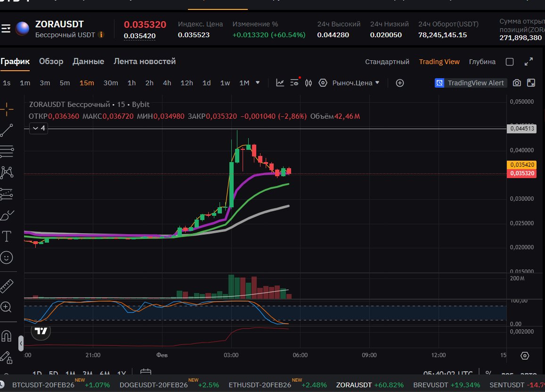Collapse the indicator legend showing 4
Screen dimensions: 545x392
(39, 128)
